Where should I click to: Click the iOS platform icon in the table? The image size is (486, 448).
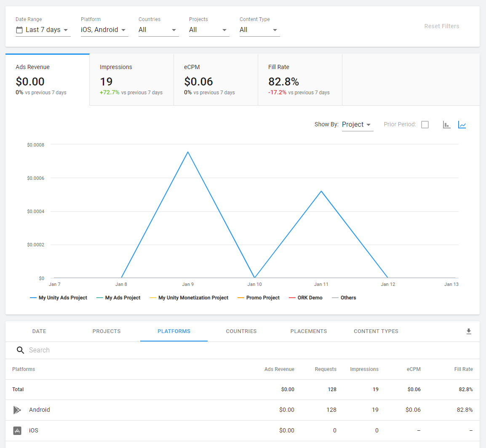tap(17, 430)
